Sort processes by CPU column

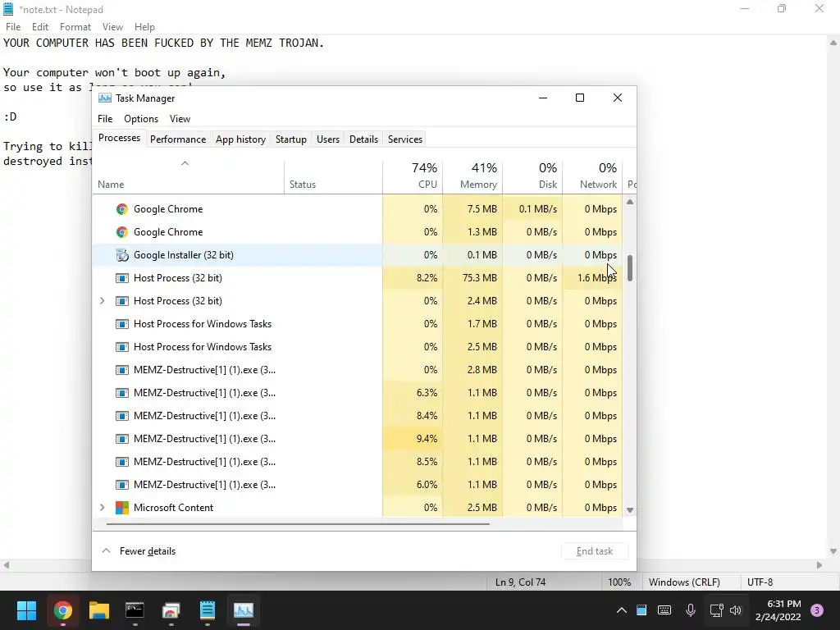[413, 176]
